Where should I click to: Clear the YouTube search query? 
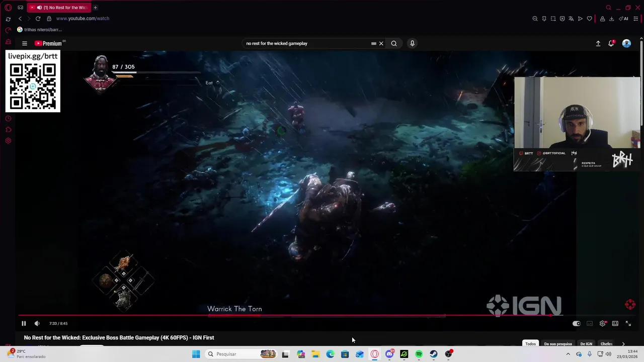(x=381, y=43)
